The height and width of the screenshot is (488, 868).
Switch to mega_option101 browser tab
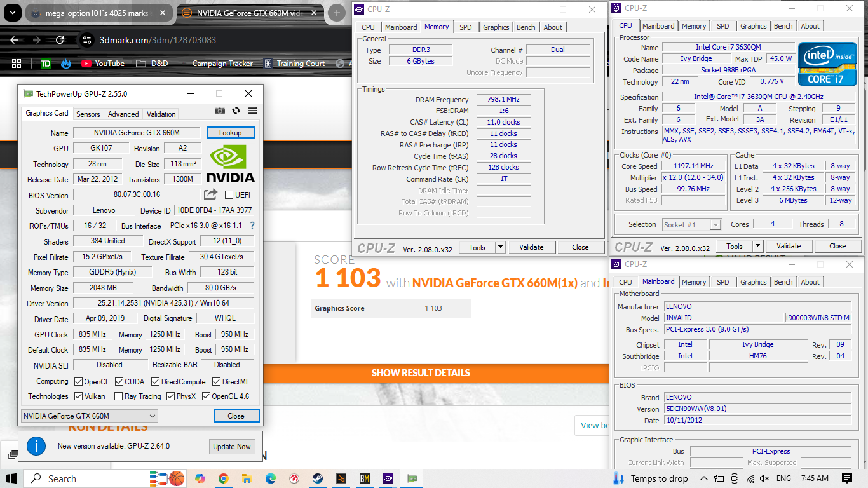pos(98,13)
